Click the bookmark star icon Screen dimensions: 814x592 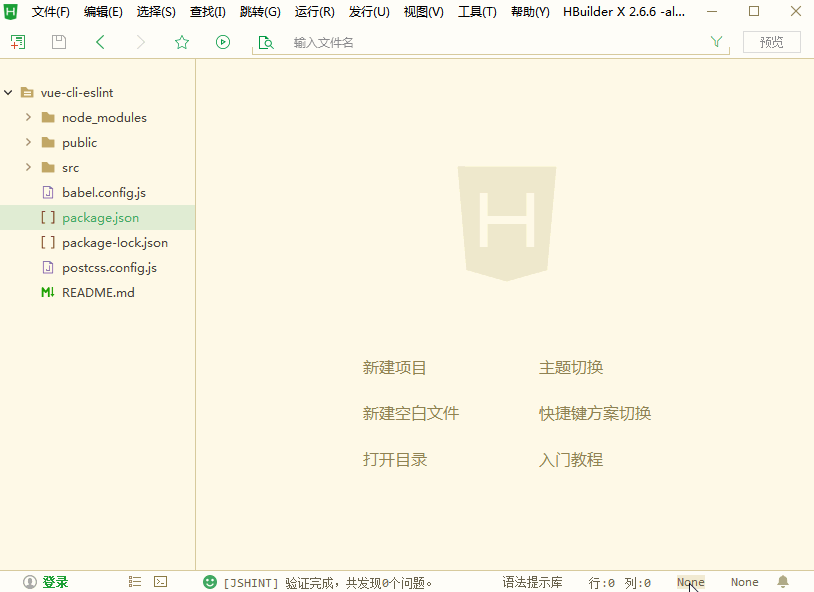pos(182,42)
